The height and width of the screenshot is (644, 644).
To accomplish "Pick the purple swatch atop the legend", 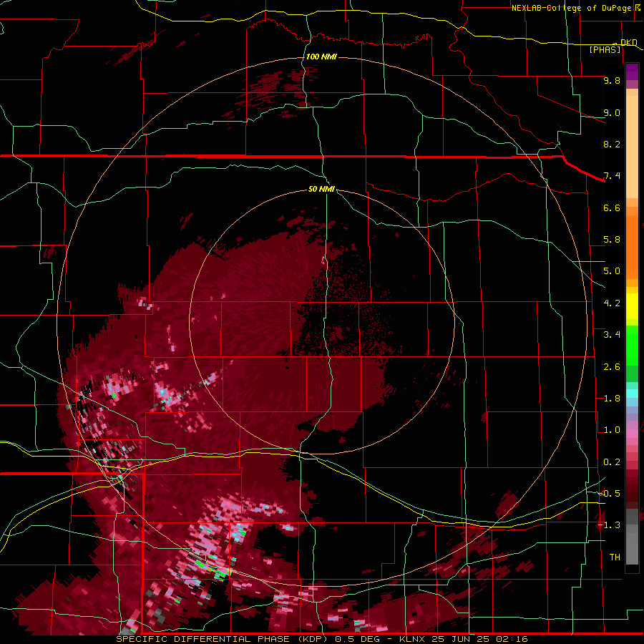I will coord(632,72).
